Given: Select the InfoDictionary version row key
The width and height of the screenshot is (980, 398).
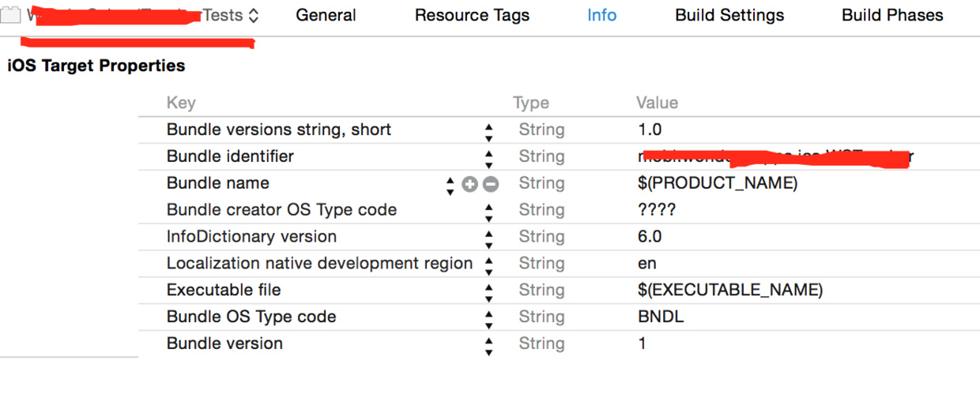Looking at the screenshot, I should point(251,237).
